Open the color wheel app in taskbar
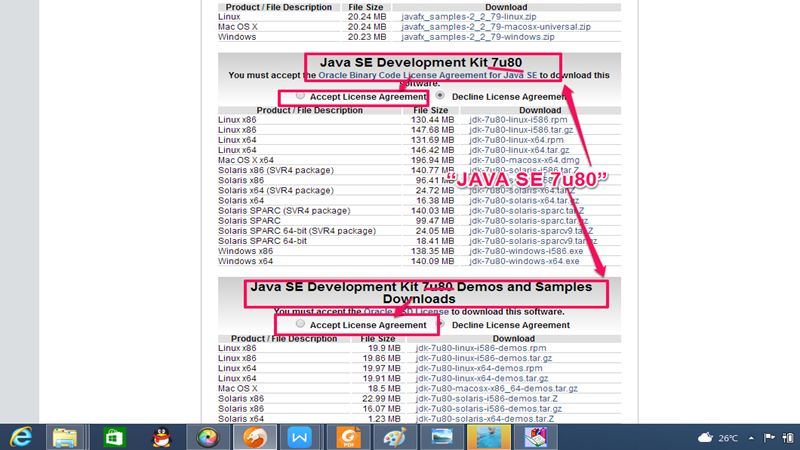Image resolution: width=800 pixels, height=450 pixels. pos(208,438)
